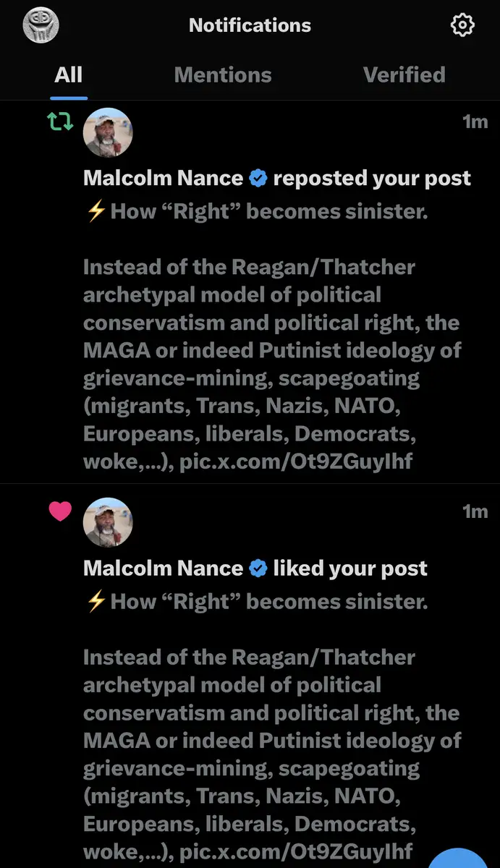Open Malcolm Nance avatar in repost notification
Image resolution: width=500 pixels, height=868 pixels.
[x=108, y=133]
